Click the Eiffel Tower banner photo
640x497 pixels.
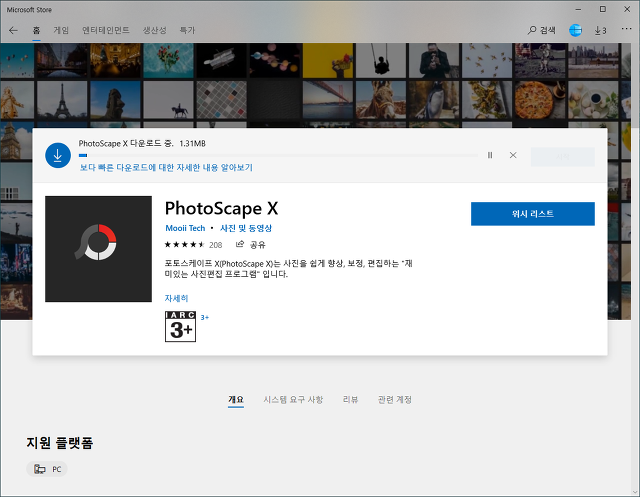(x=62, y=100)
